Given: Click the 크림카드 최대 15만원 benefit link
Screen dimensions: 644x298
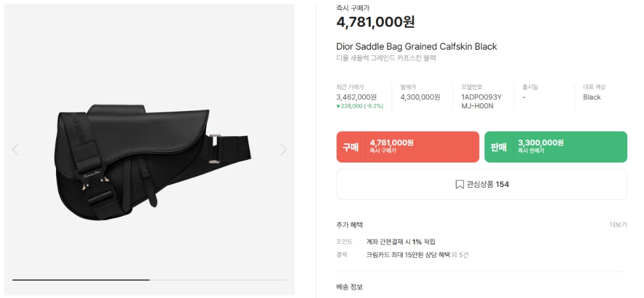Looking at the screenshot, I should [408, 255].
